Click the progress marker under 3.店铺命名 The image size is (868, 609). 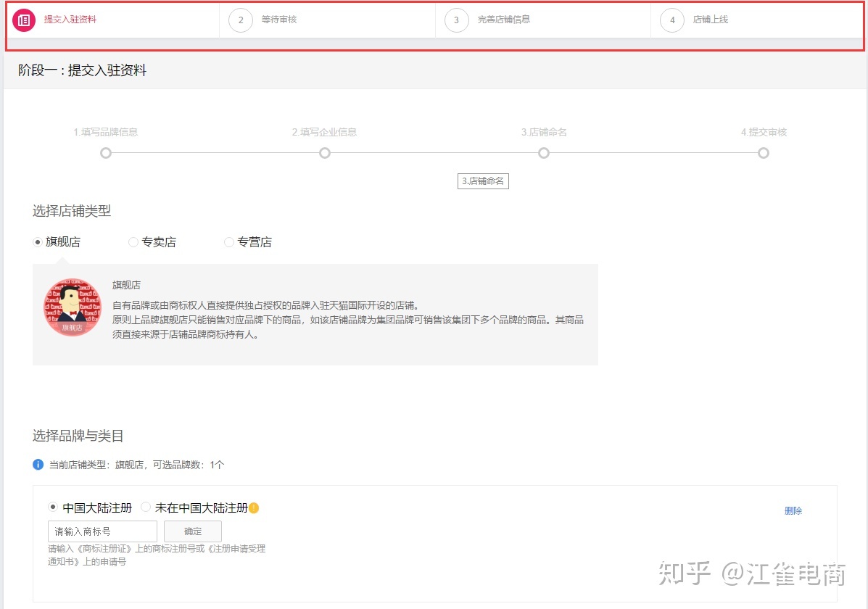tap(544, 153)
